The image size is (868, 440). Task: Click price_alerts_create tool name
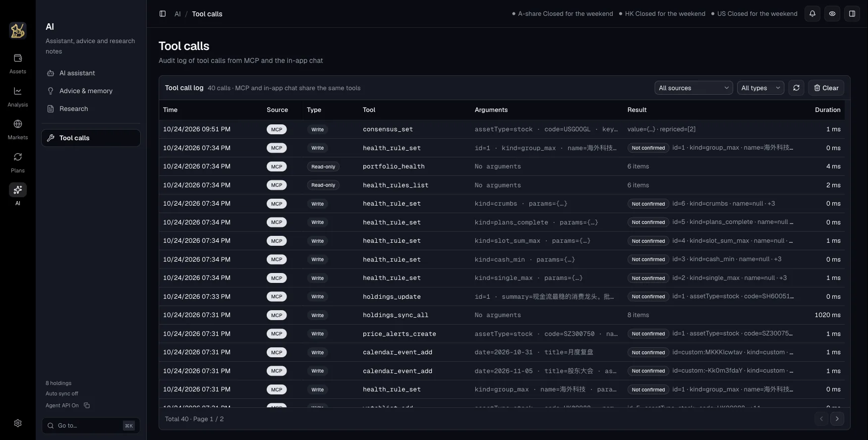tap(400, 333)
